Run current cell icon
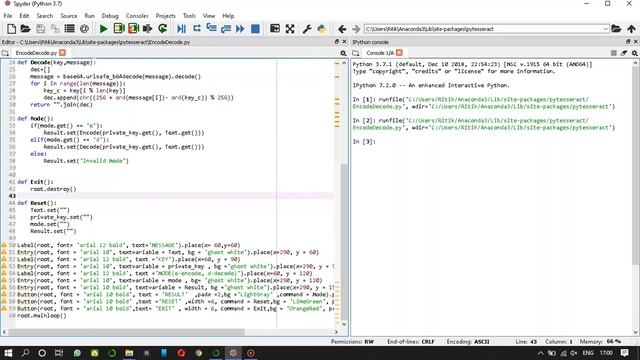 click(x=119, y=29)
